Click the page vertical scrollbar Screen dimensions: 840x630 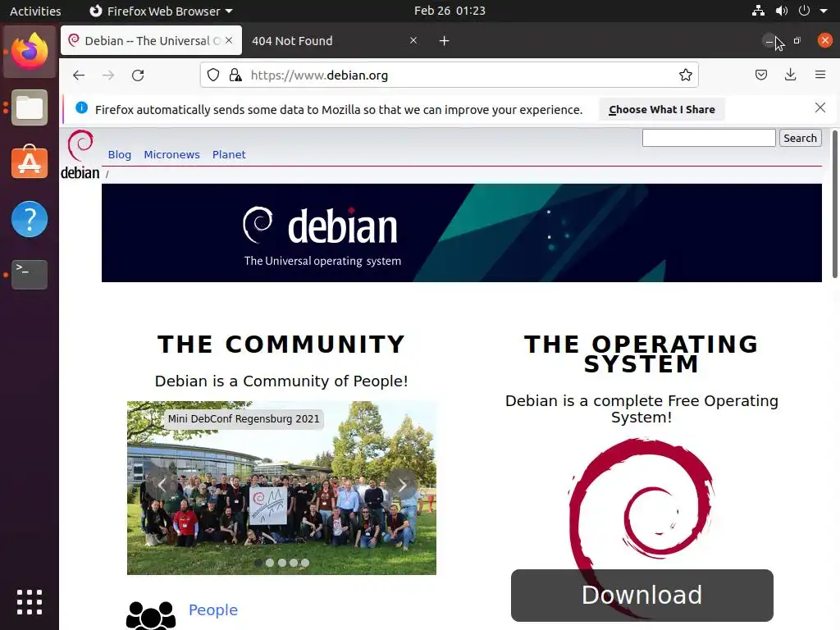click(x=834, y=203)
